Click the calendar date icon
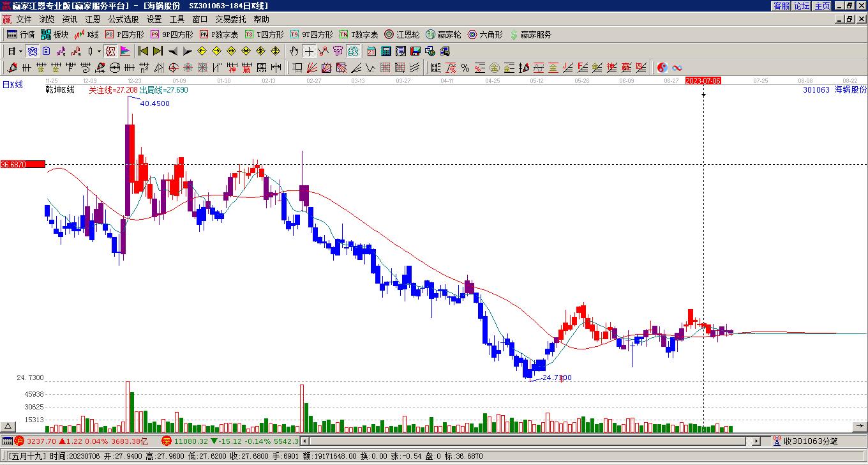Viewport: 868px width, 465px height. pyautogui.click(x=371, y=51)
